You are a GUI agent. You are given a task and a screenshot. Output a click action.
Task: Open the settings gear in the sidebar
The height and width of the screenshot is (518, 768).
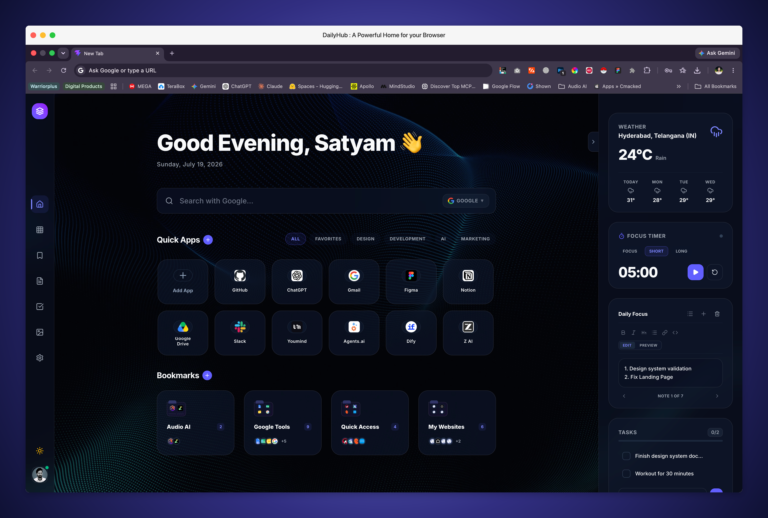(x=40, y=358)
